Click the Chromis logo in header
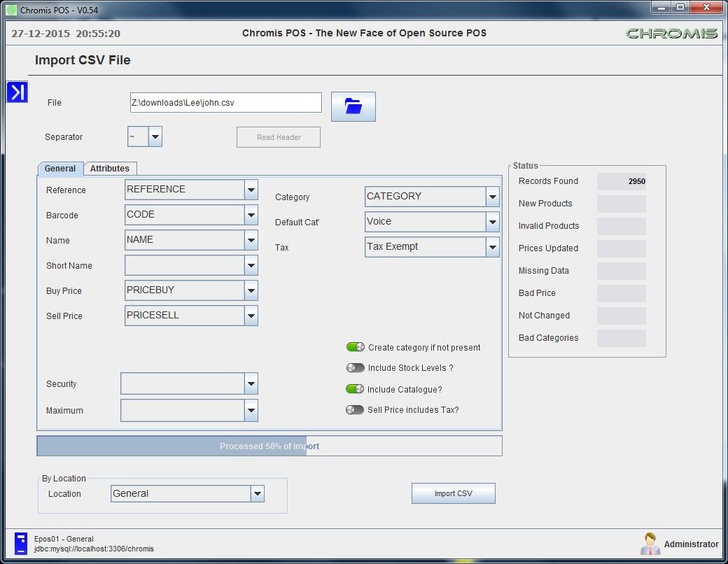The width and height of the screenshot is (728, 564). [671, 34]
